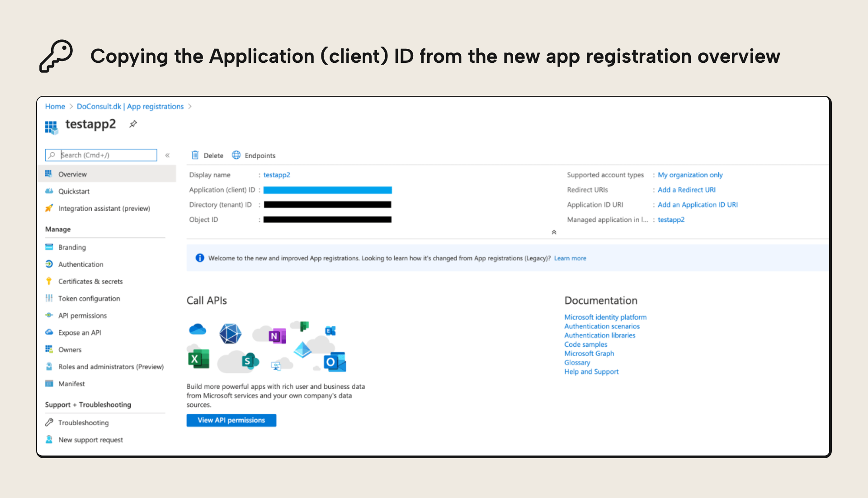The height and width of the screenshot is (498, 868).
Task: Click the Search (Cmd+/) input field
Action: pyautogui.click(x=101, y=155)
